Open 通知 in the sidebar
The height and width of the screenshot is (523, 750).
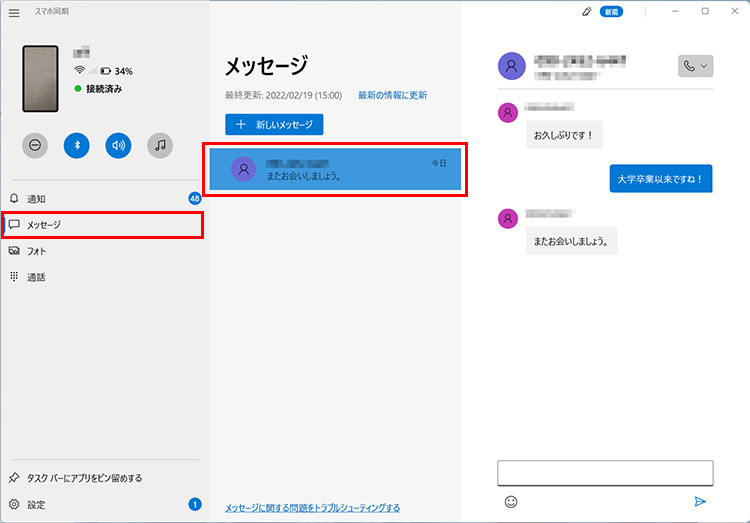(36, 199)
